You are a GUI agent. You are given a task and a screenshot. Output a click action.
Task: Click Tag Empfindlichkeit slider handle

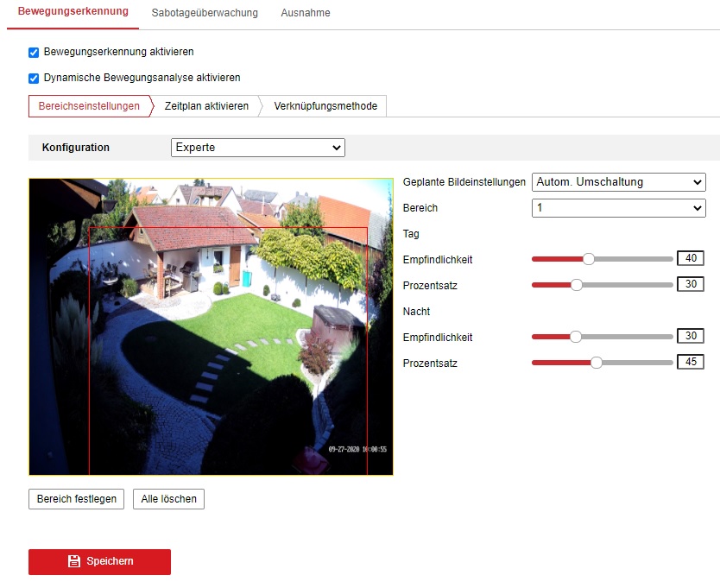(x=589, y=258)
